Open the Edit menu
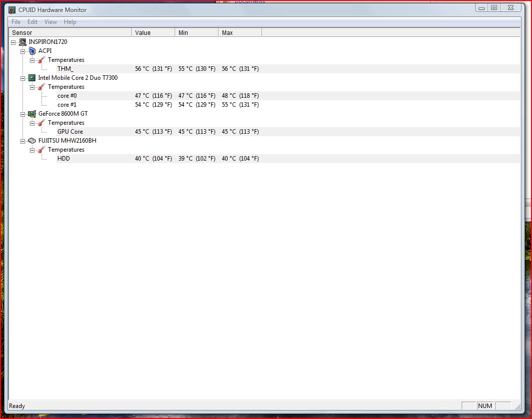 click(x=32, y=22)
